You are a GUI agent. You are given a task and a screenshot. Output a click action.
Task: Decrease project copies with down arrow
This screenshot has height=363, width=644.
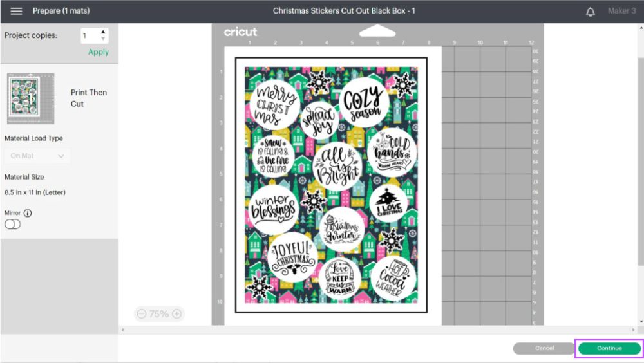(x=103, y=39)
